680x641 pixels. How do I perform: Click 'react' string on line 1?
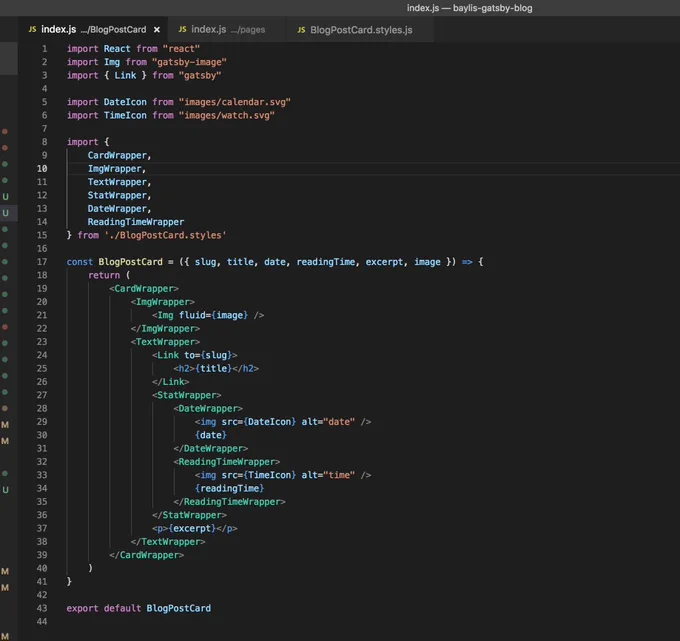pyautogui.click(x=181, y=49)
